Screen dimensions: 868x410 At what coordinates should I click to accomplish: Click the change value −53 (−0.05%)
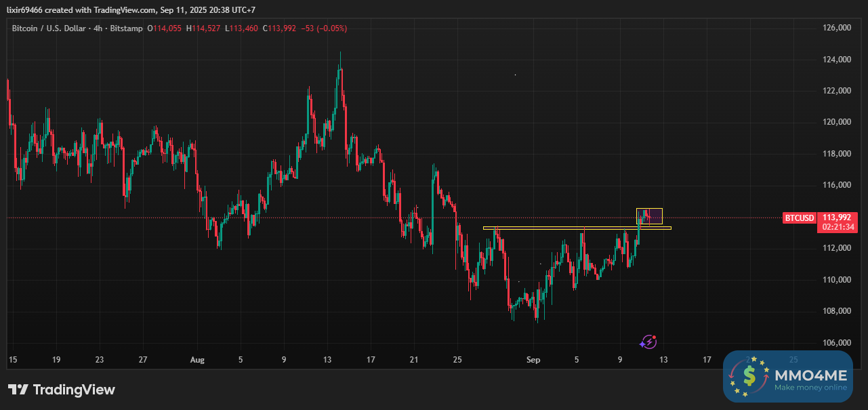[324, 28]
